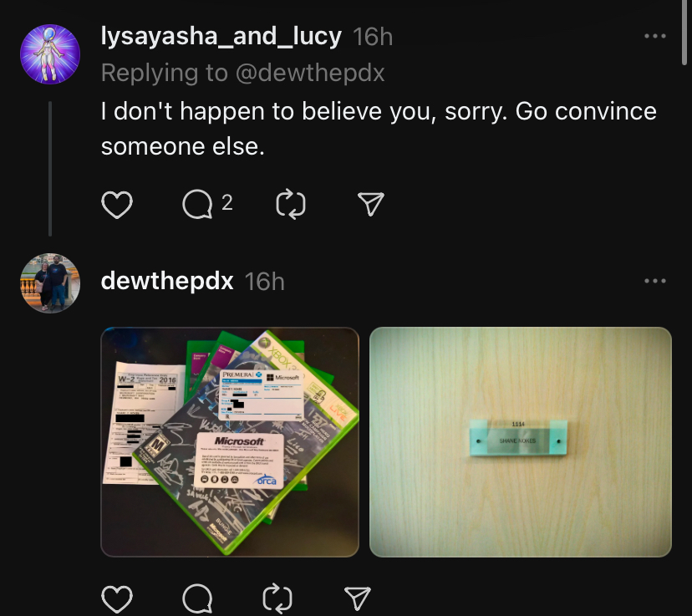The width and height of the screenshot is (692, 616).
Task: Reply to dewthepdx's photo post
Action: coord(197,599)
